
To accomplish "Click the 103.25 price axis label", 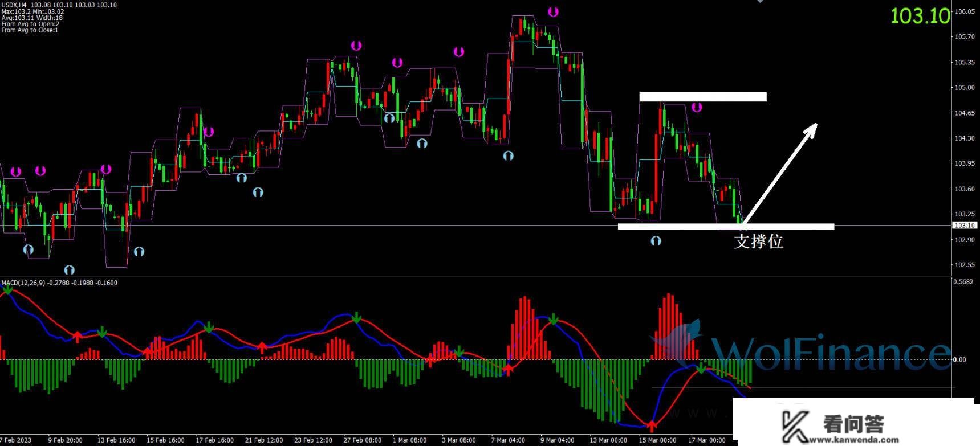I will [x=964, y=214].
